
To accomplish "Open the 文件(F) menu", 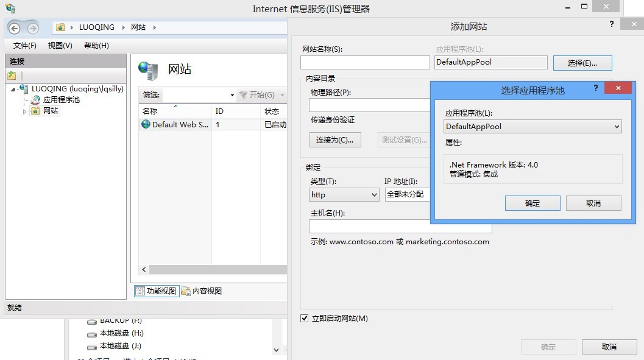I will click(24, 46).
